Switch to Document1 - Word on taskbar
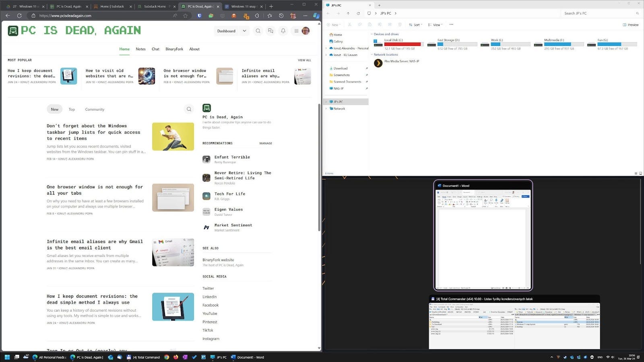The width and height of the screenshot is (644, 362). [x=248, y=357]
